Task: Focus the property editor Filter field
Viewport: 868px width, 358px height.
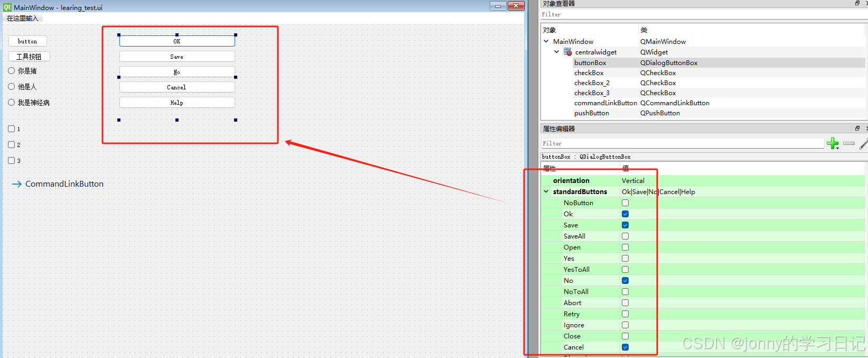Action: (682, 143)
